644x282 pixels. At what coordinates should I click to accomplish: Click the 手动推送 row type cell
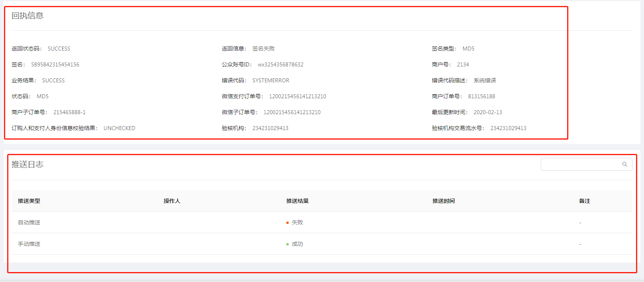tap(29, 244)
